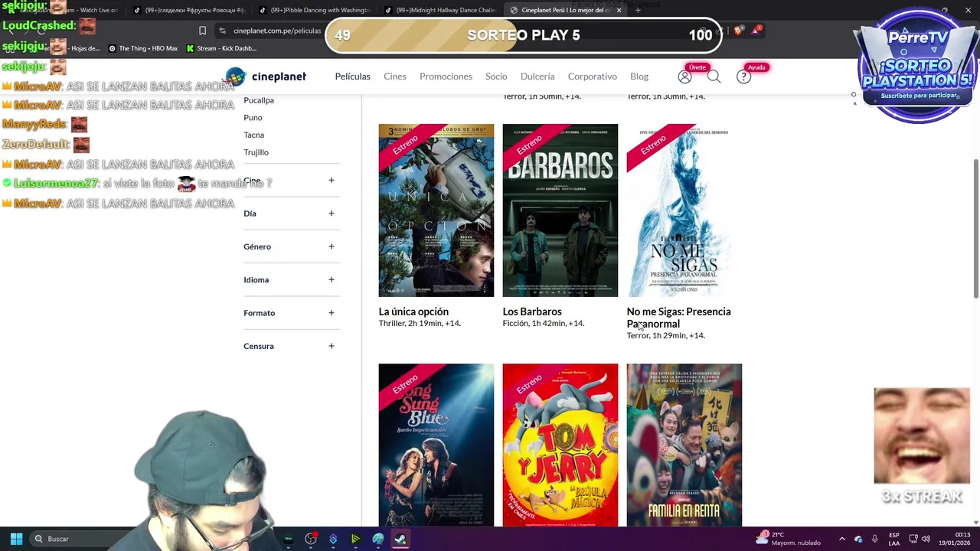This screenshot has width=980, height=551.
Task: Open La única opción poster
Action: click(x=436, y=210)
